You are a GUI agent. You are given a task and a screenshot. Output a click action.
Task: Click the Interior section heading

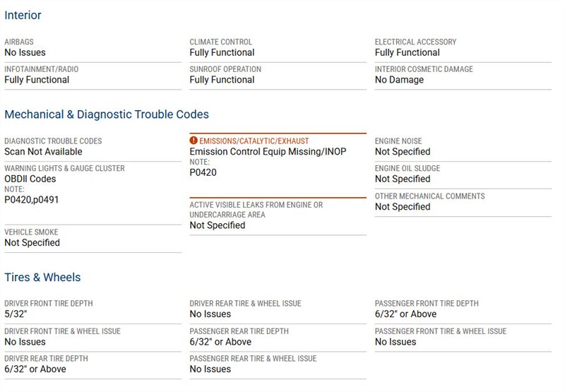click(x=23, y=15)
